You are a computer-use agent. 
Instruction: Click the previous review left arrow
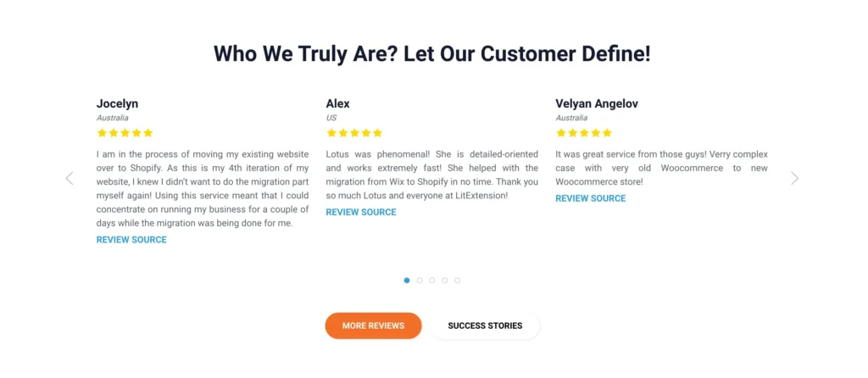coord(70,178)
